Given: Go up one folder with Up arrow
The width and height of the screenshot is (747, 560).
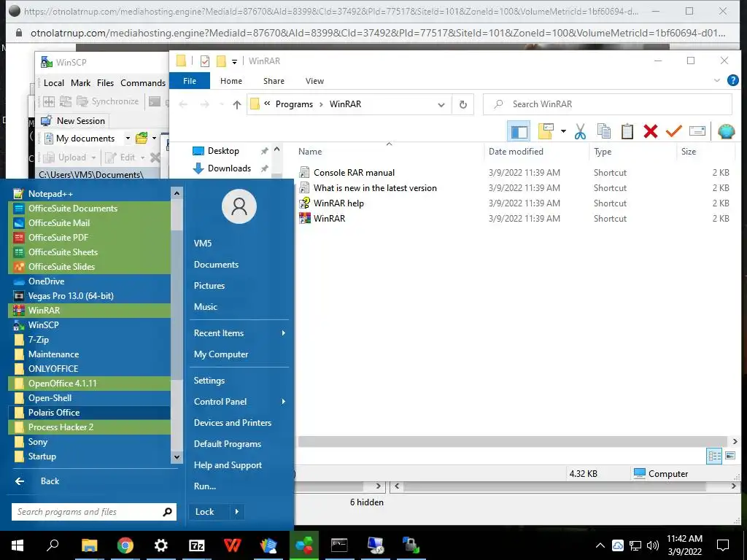Looking at the screenshot, I should coord(237,104).
